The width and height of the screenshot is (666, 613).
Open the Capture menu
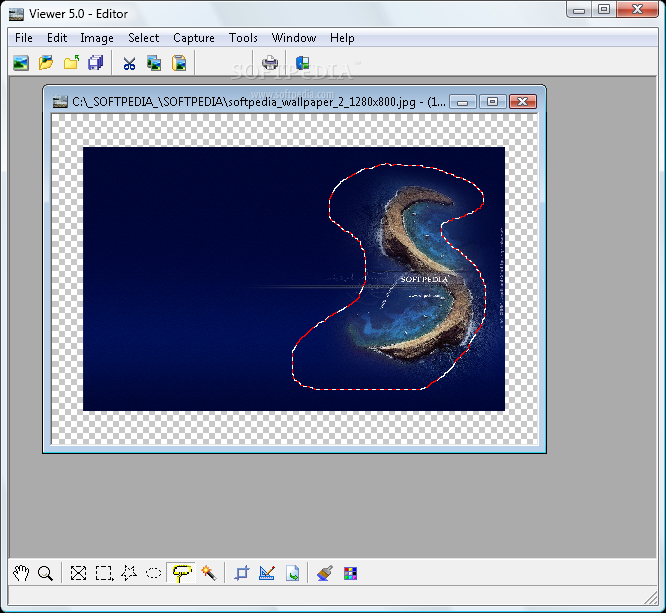[x=194, y=38]
